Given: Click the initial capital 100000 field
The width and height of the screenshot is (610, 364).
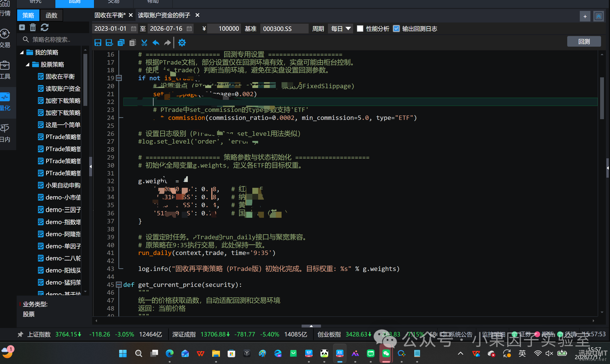Looking at the screenshot, I should [x=224, y=29].
